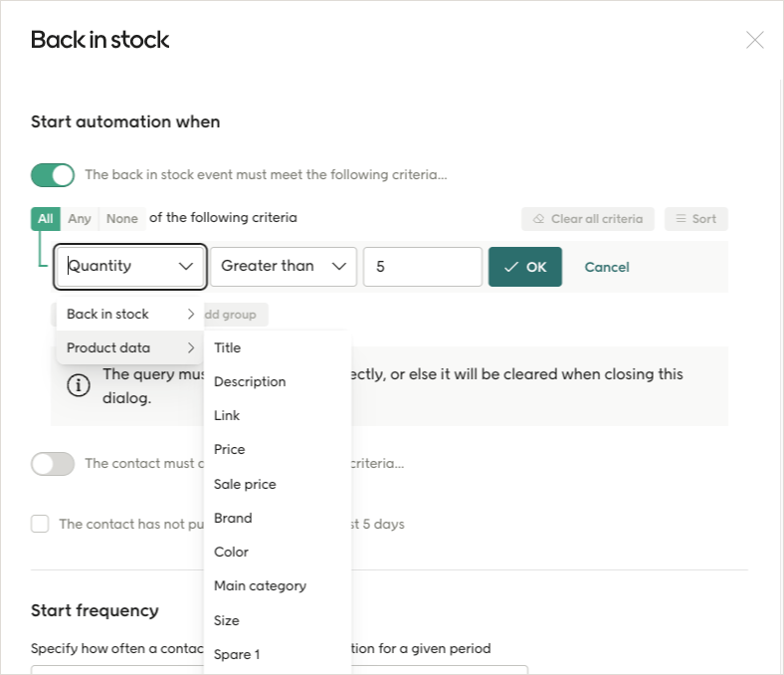The image size is (784, 675).
Task: Click the value input field containing 5
Action: 422,267
